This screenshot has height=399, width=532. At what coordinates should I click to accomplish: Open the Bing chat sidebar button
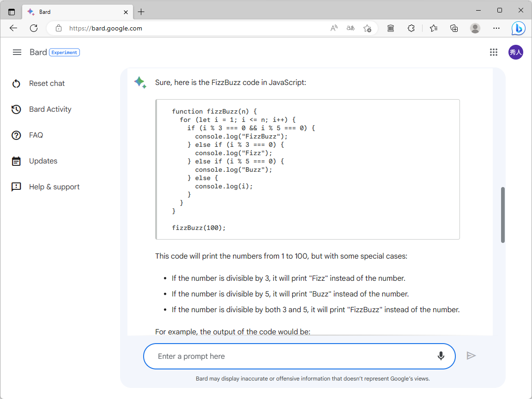519,28
